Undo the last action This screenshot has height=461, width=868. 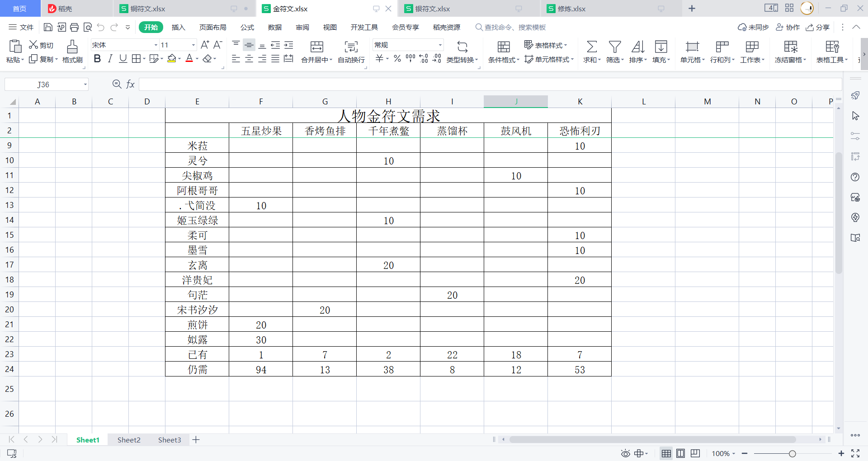click(x=101, y=27)
